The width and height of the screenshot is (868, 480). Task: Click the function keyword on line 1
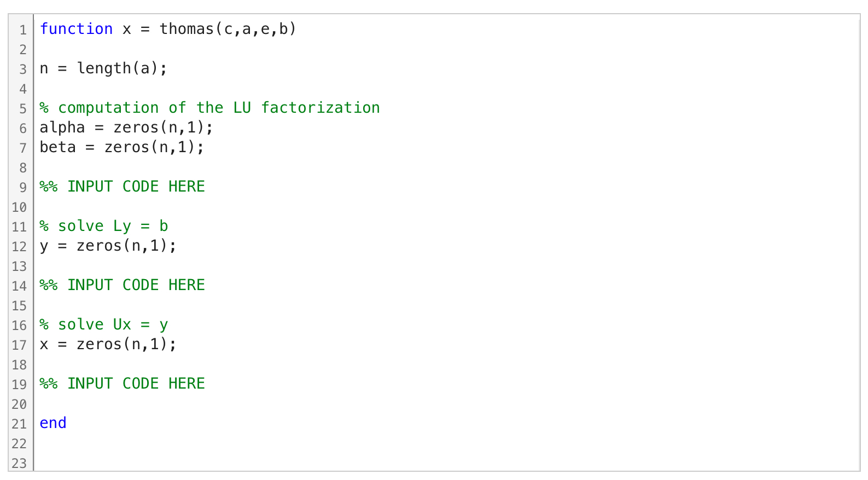[76, 29]
